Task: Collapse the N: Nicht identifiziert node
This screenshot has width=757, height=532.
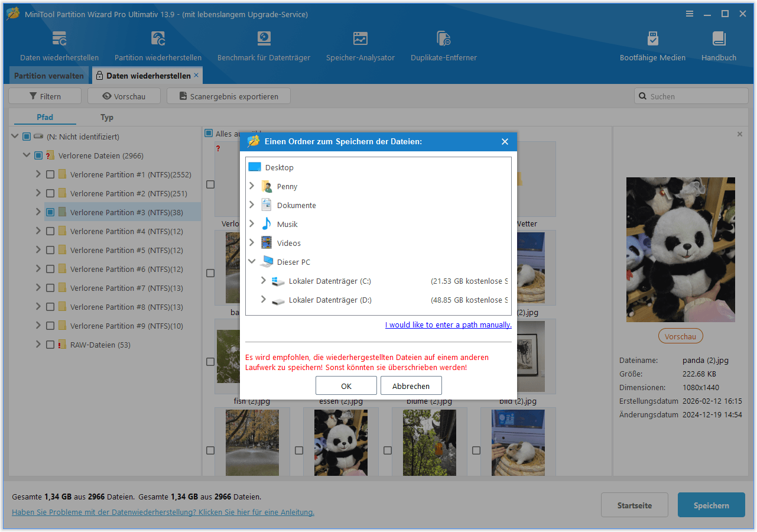Action: (15, 137)
